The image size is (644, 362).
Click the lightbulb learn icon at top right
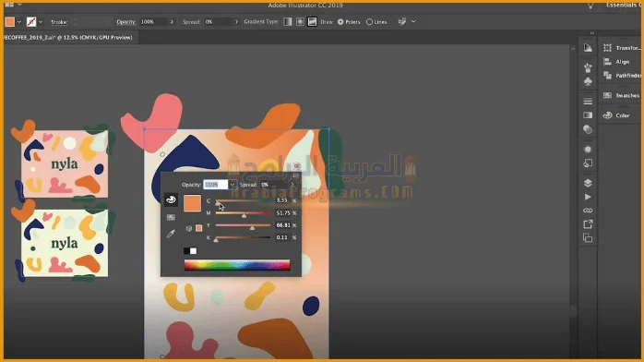590,6
